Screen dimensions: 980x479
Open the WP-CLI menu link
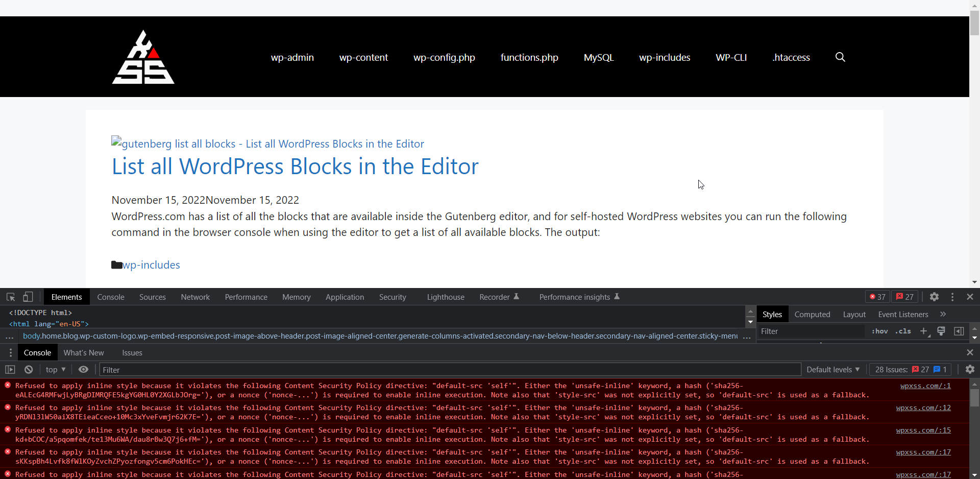(x=731, y=57)
